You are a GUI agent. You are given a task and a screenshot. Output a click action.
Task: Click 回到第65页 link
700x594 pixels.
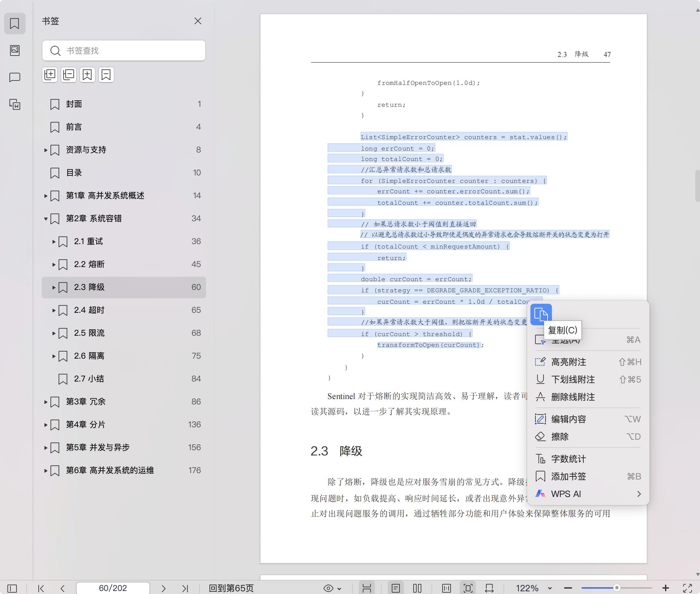coord(231,588)
